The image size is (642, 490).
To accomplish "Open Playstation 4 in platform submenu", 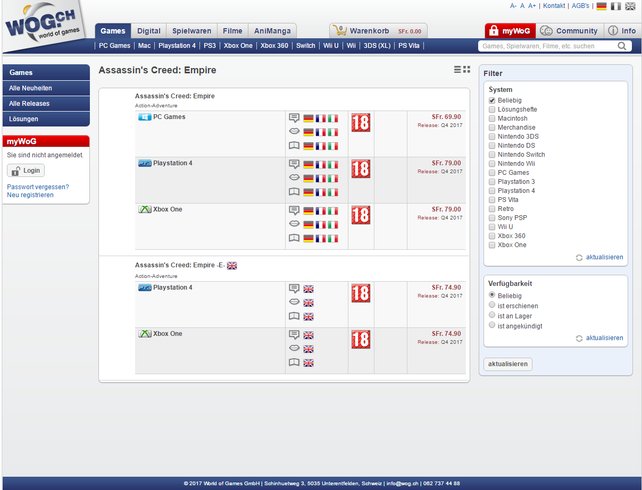I will pyautogui.click(x=177, y=46).
